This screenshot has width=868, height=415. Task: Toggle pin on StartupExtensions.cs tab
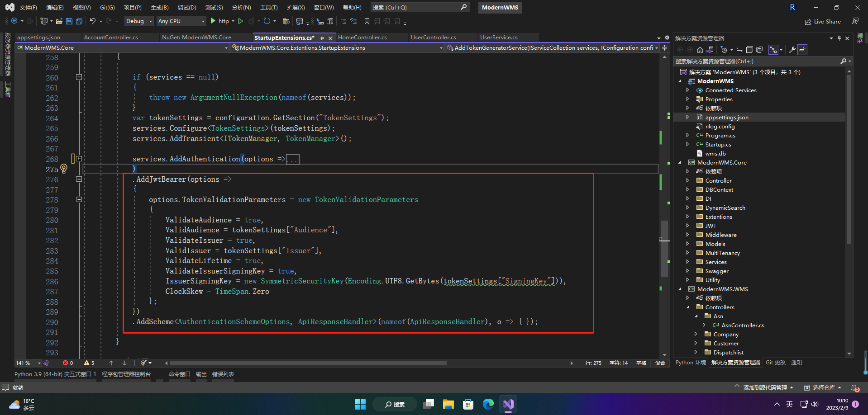(322, 38)
